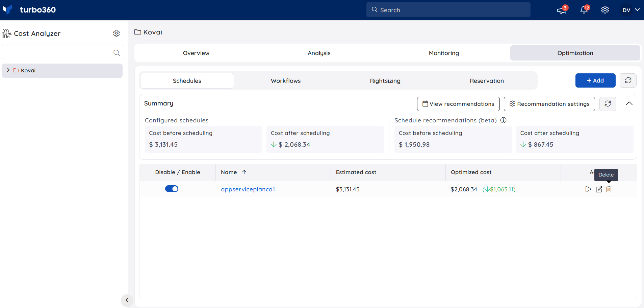
Task: Switch to the Overview tab
Action: [196, 53]
